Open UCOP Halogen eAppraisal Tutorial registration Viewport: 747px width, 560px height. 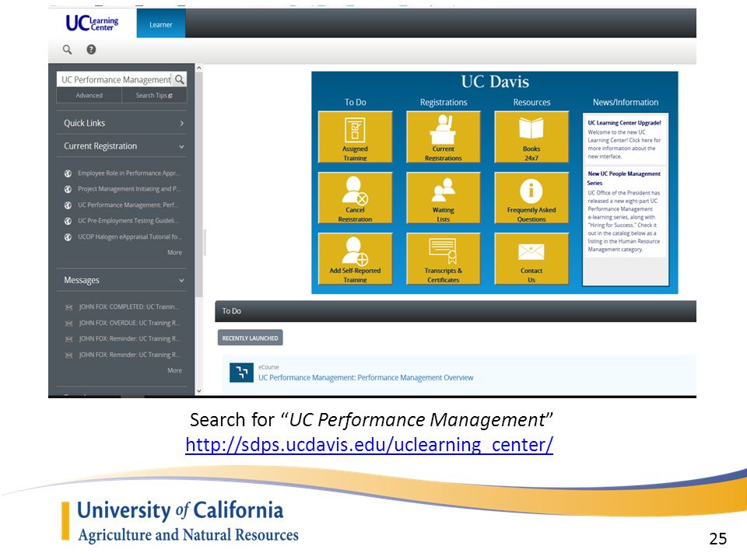[x=130, y=236]
